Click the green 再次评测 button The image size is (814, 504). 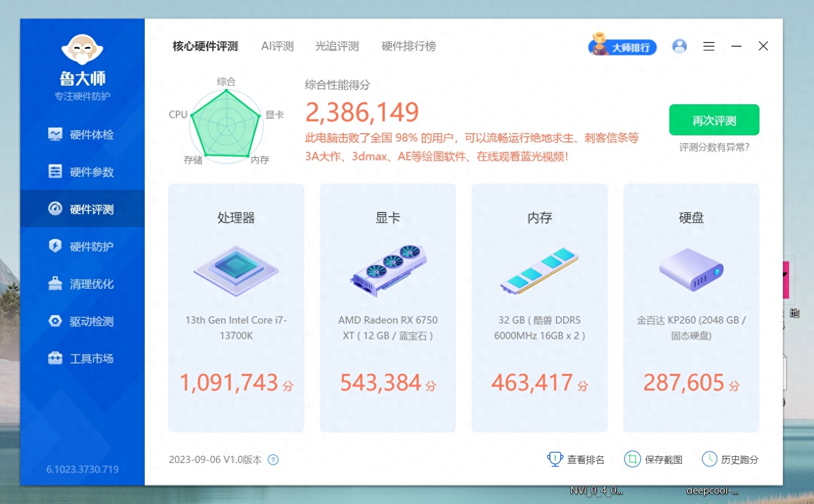pos(714,120)
